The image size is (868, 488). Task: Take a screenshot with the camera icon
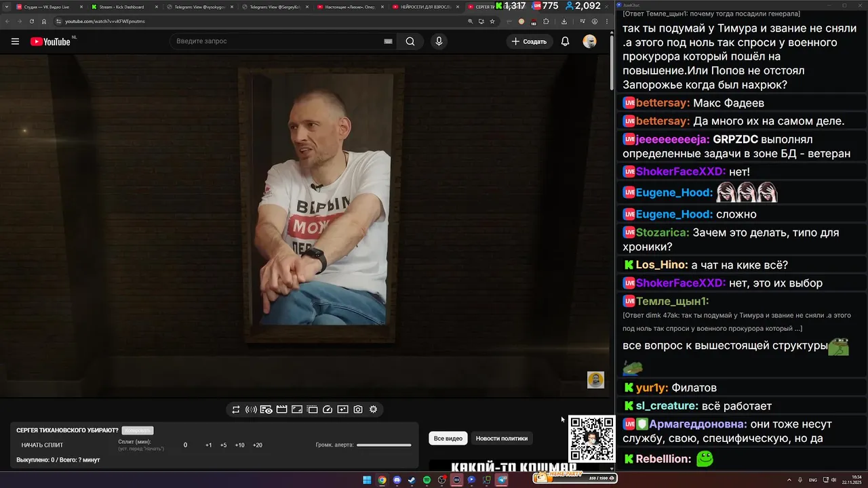358,409
